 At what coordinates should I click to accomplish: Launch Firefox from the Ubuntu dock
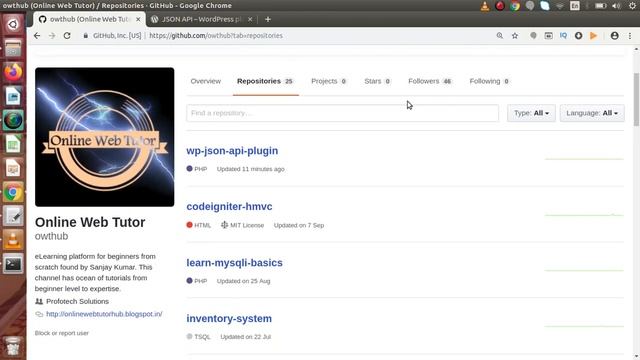tap(13, 72)
